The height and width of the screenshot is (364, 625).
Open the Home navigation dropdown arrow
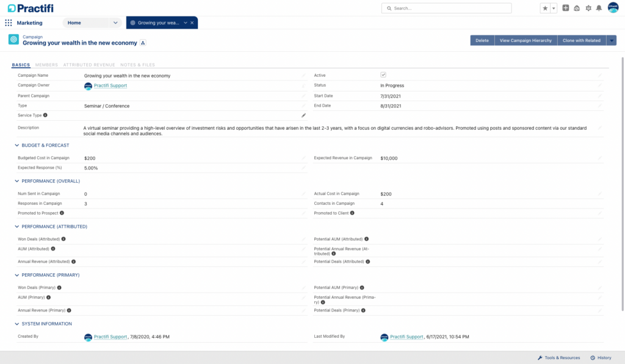coord(115,23)
